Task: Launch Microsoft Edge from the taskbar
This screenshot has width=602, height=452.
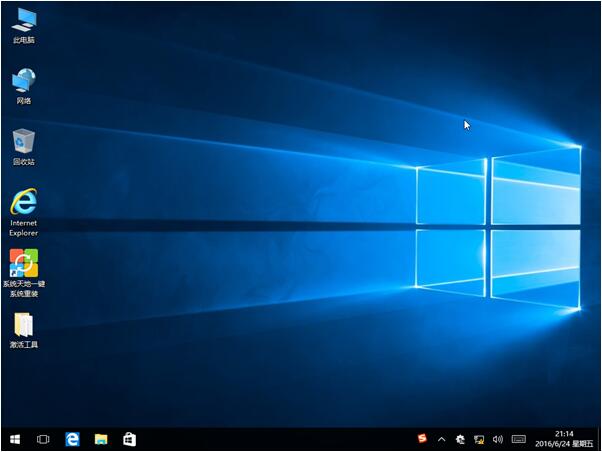Action: [x=72, y=439]
